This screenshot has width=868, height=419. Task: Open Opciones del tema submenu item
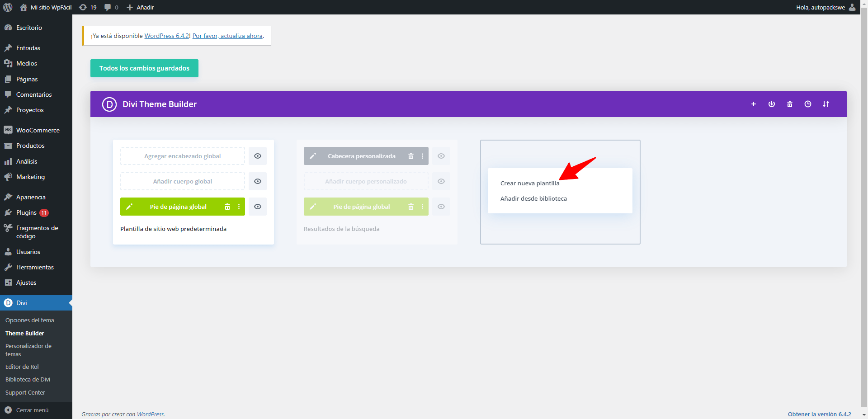(30, 320)
